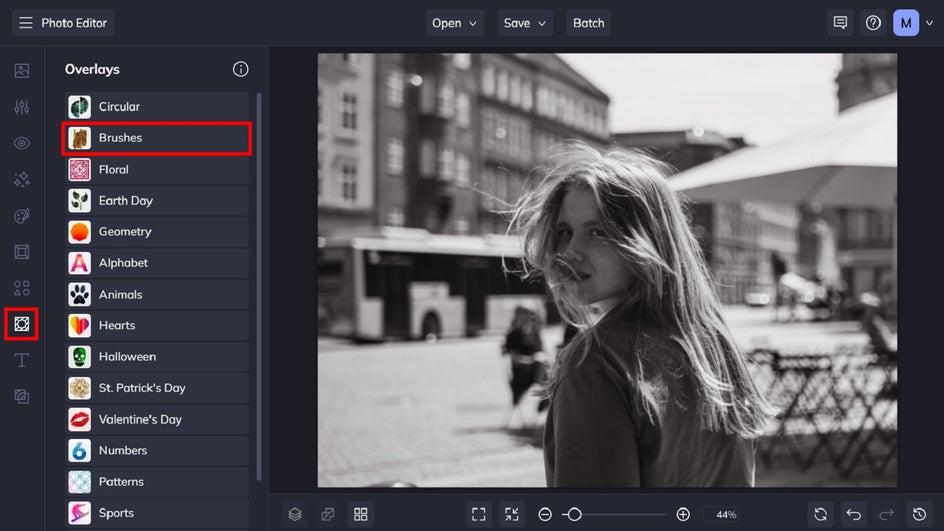
Task: Open the history clock icon
Action: 919,514
